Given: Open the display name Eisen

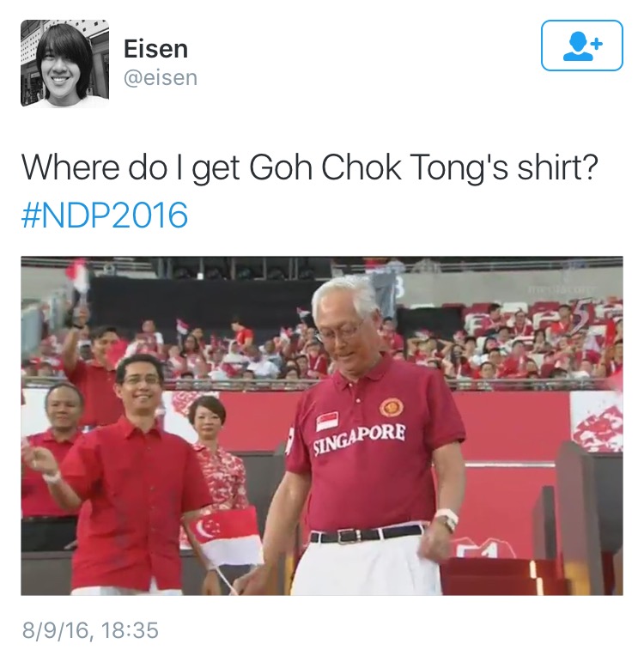Looking at the screenshot, I should pyautogui.click(x=155, y=49).
